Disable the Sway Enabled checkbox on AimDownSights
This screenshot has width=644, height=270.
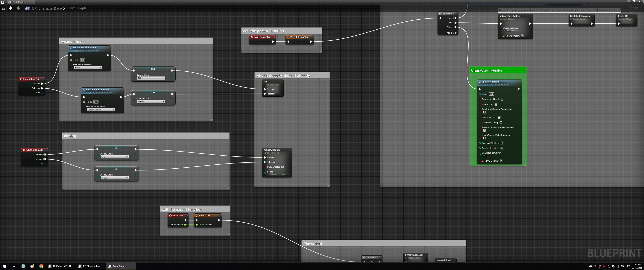pos(282,167)
